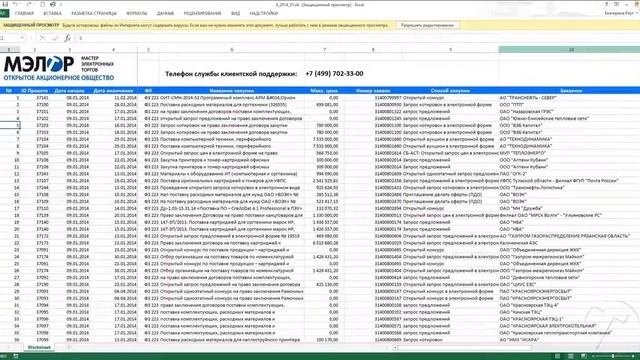Image resolution: width=640 pixels, height=360 pixels.
Task: Switch to Normal view icon in status bar
Action: [557, 356]
